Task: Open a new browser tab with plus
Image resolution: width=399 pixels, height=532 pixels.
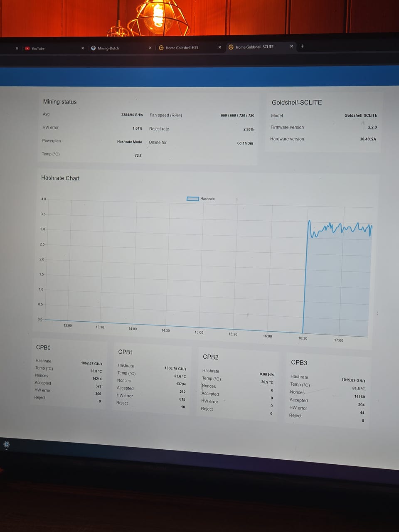Action: pyautogui.click(x=303, y=46)
